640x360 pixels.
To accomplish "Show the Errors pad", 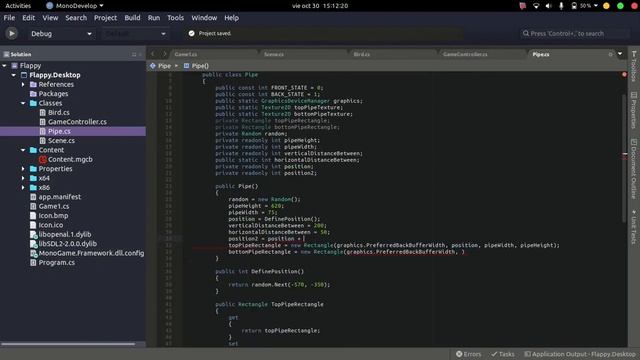I will 468,354.
